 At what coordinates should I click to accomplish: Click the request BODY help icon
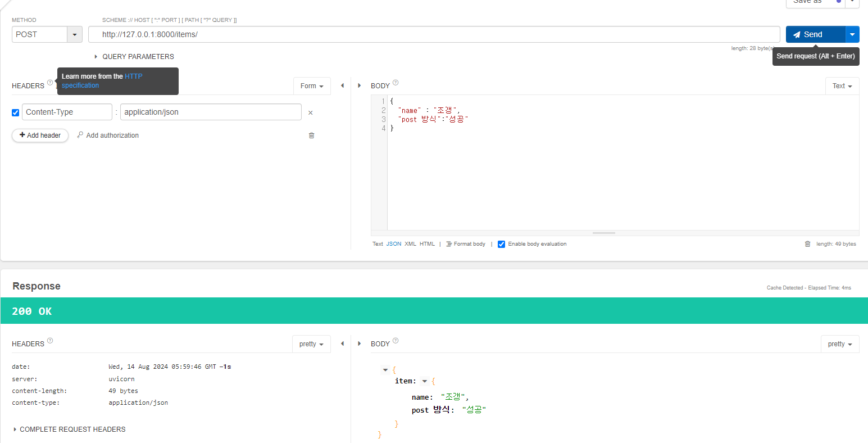tap(396, 83)
